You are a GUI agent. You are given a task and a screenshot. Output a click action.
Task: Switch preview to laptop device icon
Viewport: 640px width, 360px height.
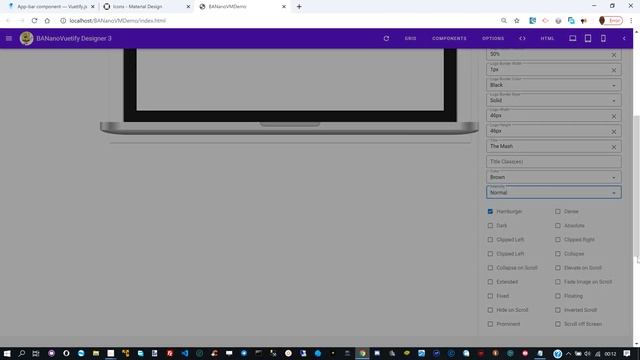click(573, 38)
